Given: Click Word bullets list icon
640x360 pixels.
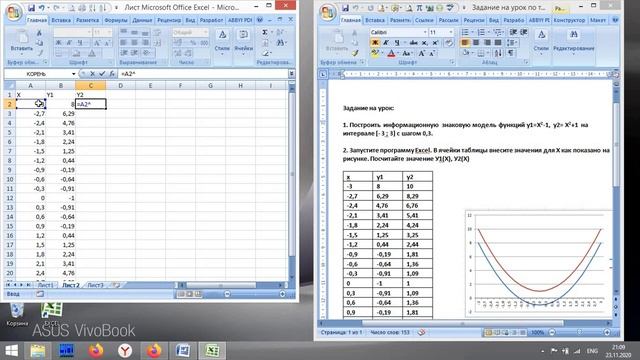Looking at the screenshot, I should tap(465, 32).
